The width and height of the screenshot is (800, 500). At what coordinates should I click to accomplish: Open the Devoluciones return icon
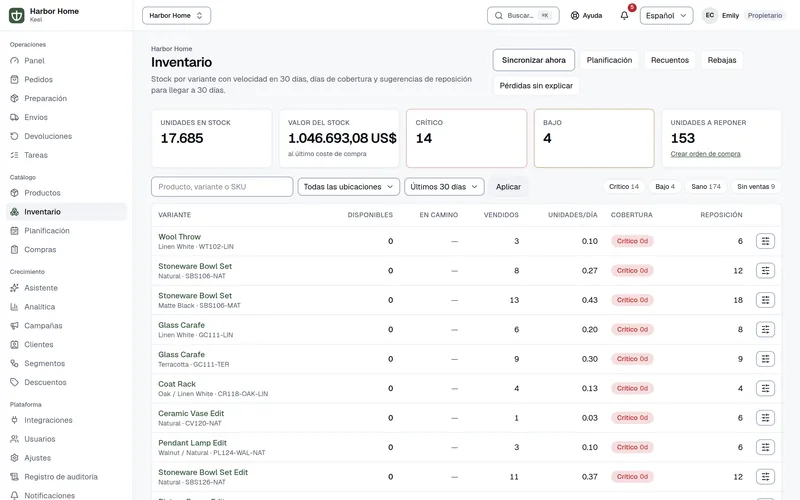(x=14, y=136)
